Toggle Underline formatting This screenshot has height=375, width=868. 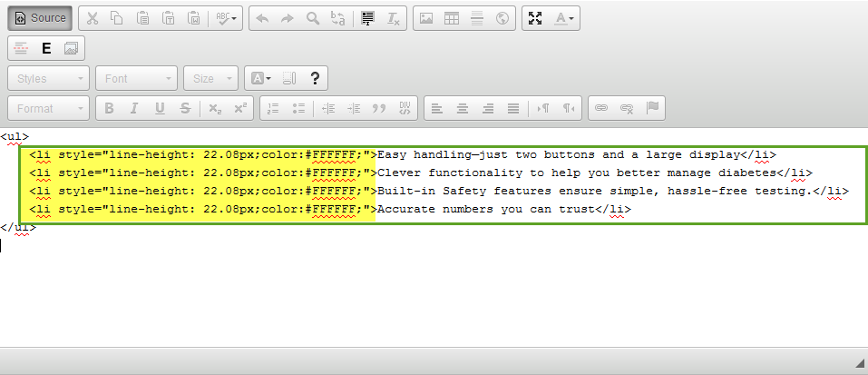tap(160, 109)
